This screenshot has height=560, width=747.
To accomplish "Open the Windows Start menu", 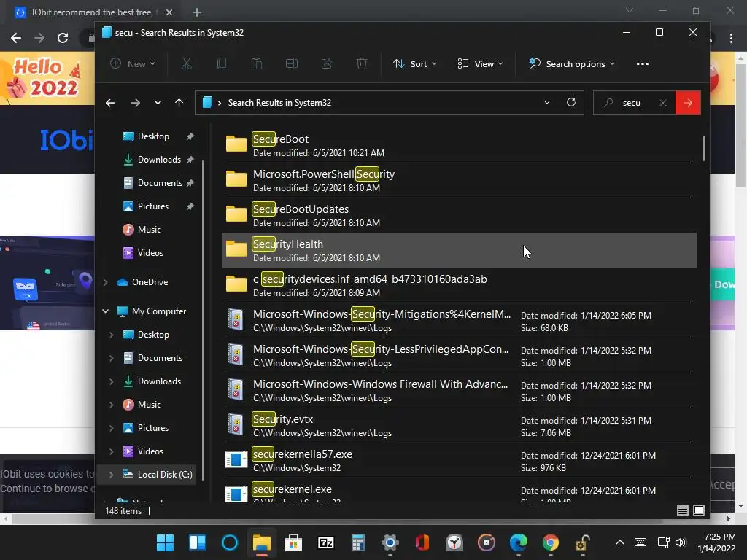I will point(166,542).
